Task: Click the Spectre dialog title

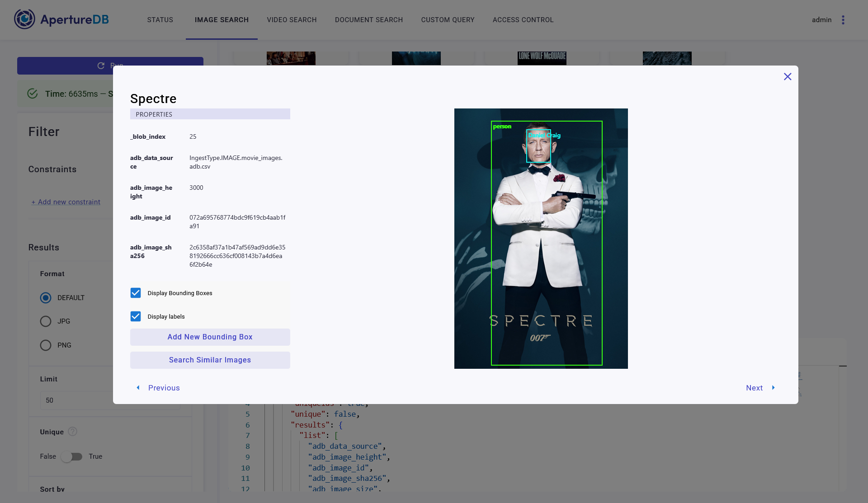Action: tap(153, 99)
